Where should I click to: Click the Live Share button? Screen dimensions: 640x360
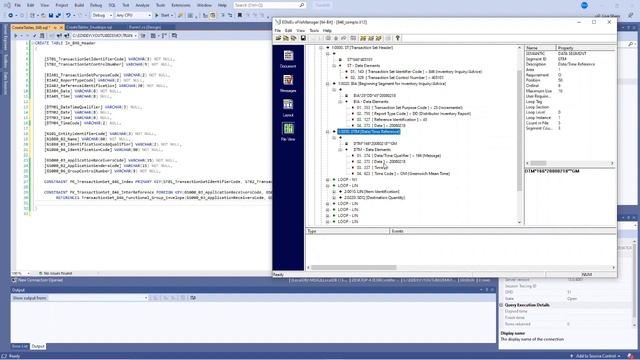pos(608,16)
